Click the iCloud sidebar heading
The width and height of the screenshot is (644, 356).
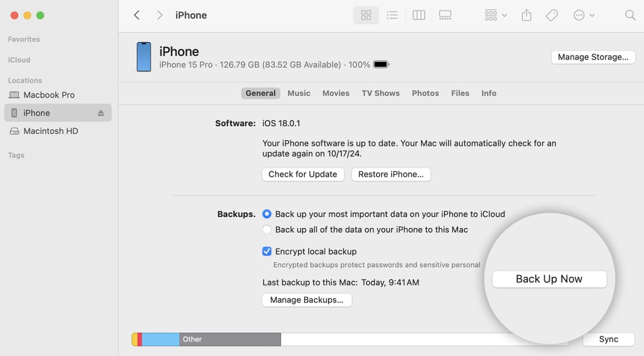point(19,60)
